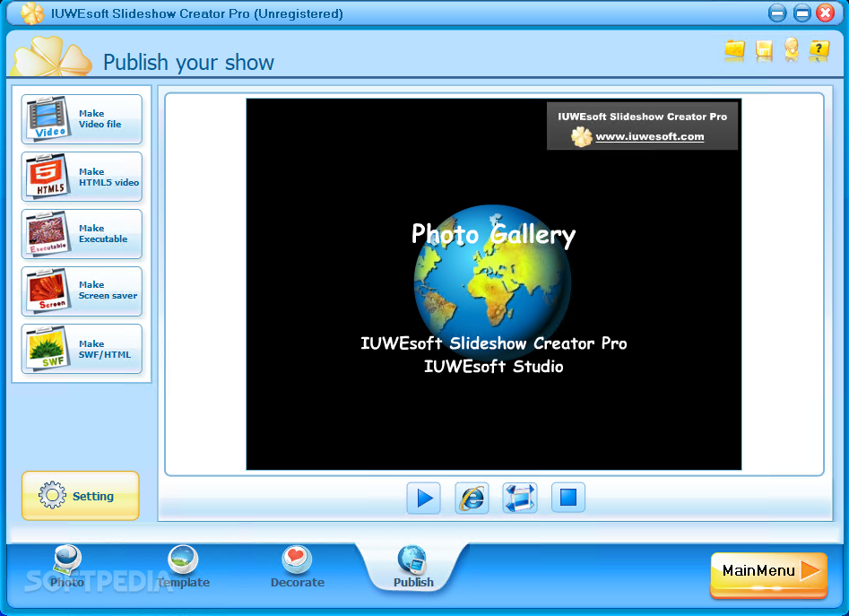
Task: Click the Publish tab globe icon
Action: (412, 560)
